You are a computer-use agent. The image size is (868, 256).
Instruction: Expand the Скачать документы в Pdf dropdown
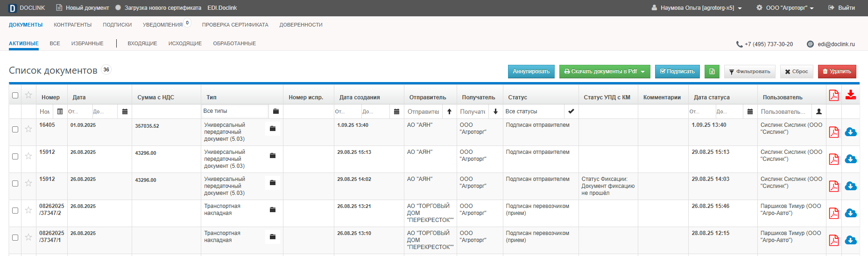click(x=605, y=71)
